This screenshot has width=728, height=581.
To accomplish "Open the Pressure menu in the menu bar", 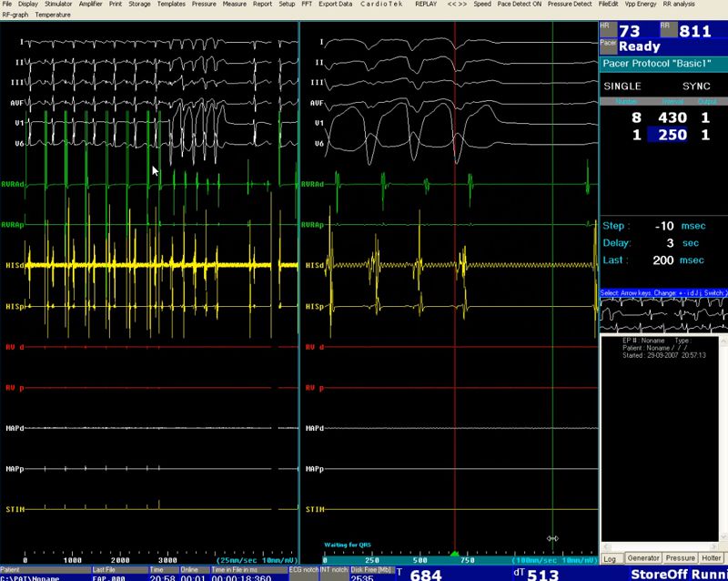I will [x=204, y=4].
